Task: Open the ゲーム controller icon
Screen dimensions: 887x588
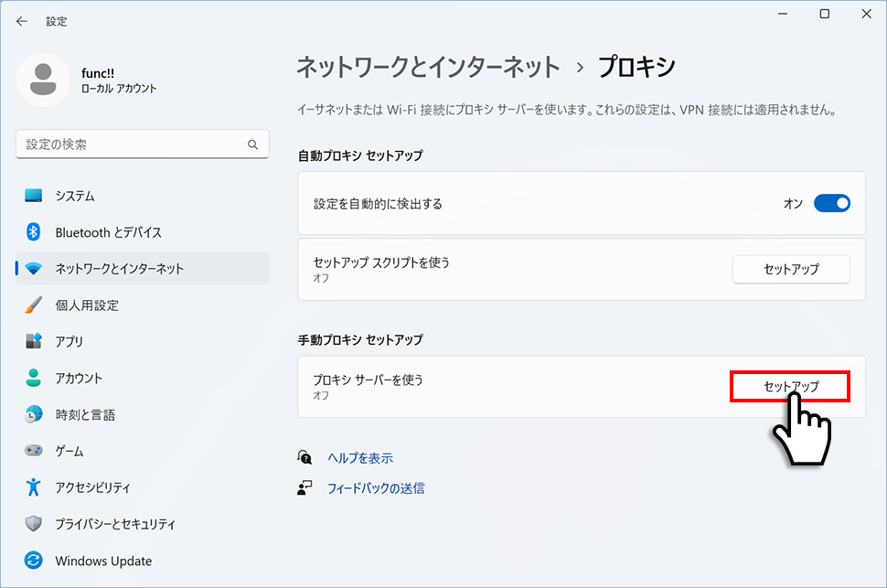Action: point(33,451)
